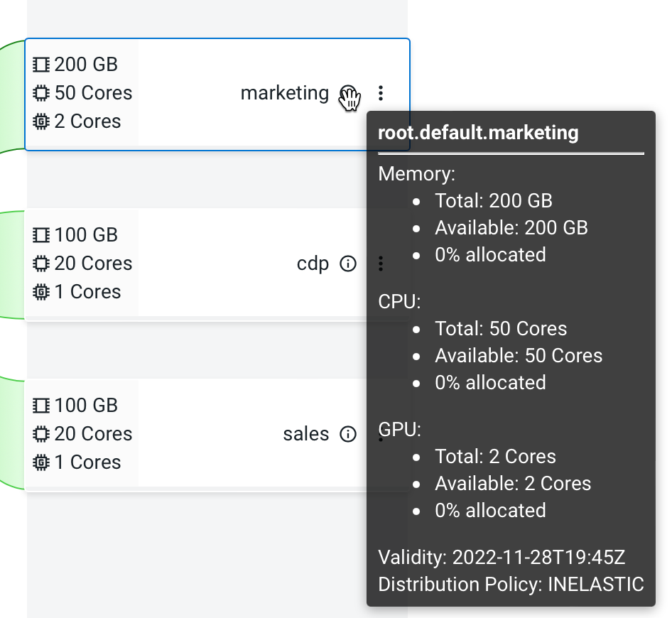Screen dimensions: 672x618
Task: Open the info tooltip for the cdp queue
Action: coord(347,263)
